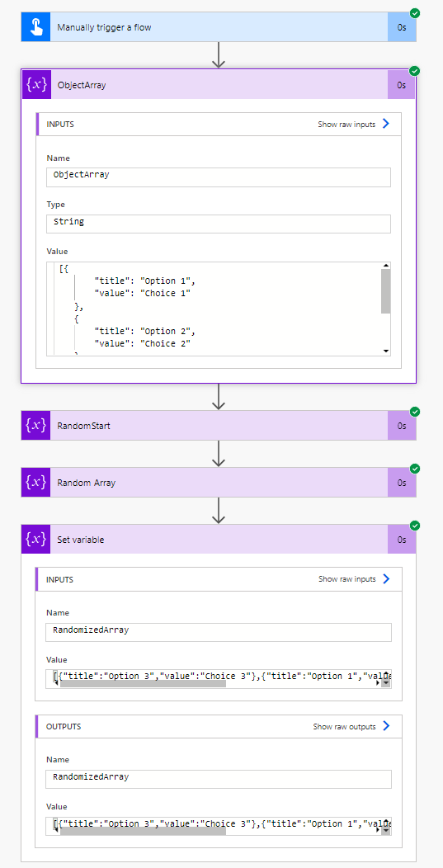Click Set variable inputs Value field

point(219,679)
